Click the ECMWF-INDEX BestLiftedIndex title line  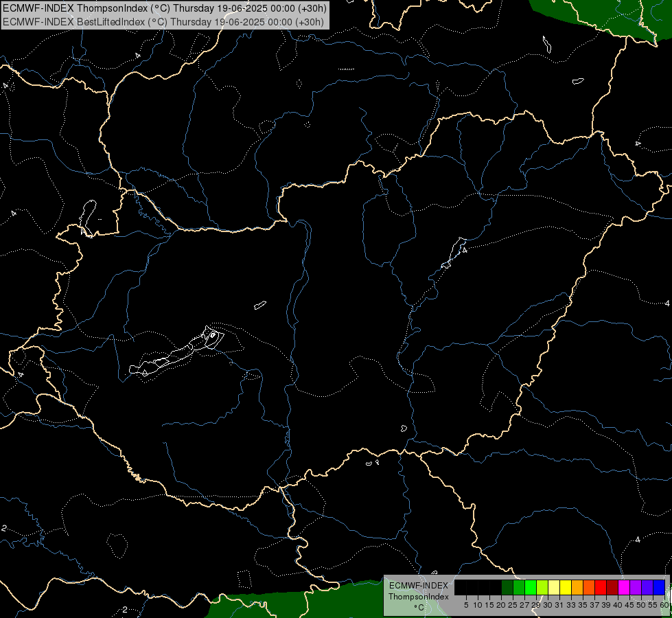[x=163, y=22]
